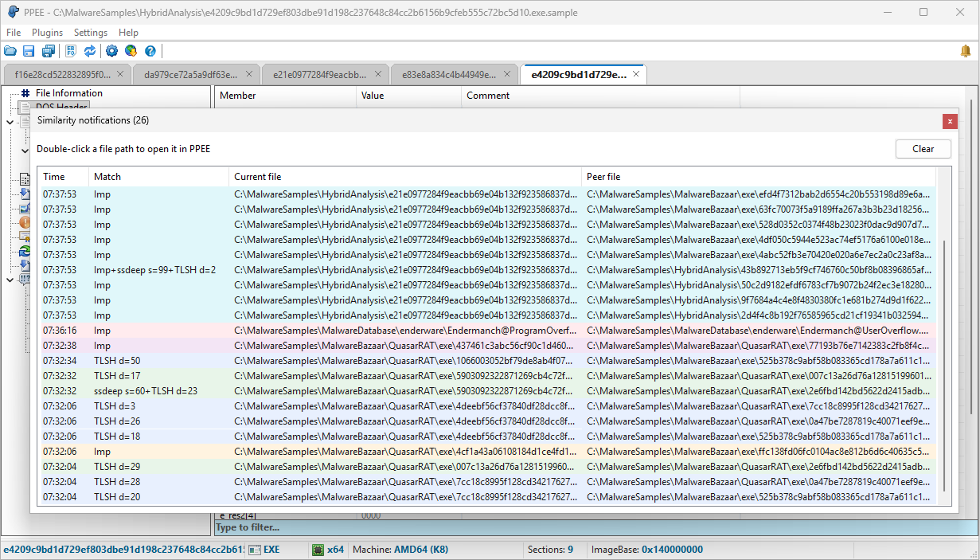Reload the file with the blue arrows icon
980x560 pixels.
point(90,51)
